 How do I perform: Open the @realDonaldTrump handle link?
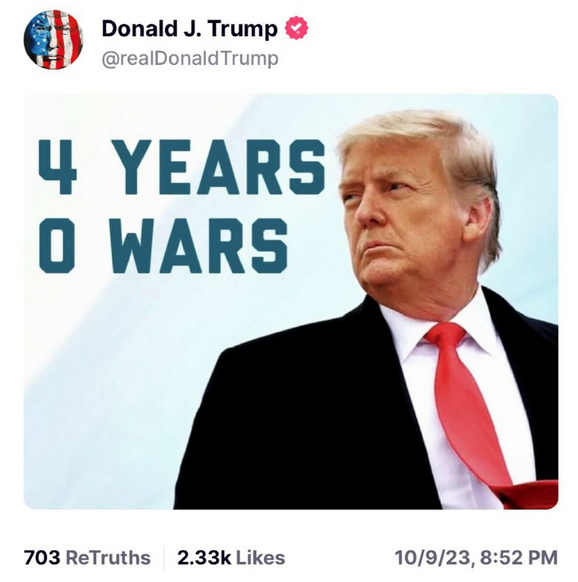tap(190, 59)
